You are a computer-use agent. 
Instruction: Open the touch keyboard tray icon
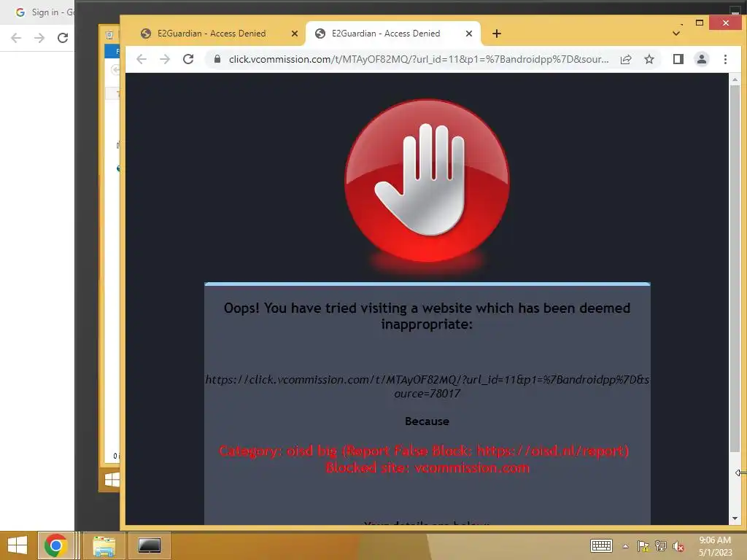click(x=601, y=545)
